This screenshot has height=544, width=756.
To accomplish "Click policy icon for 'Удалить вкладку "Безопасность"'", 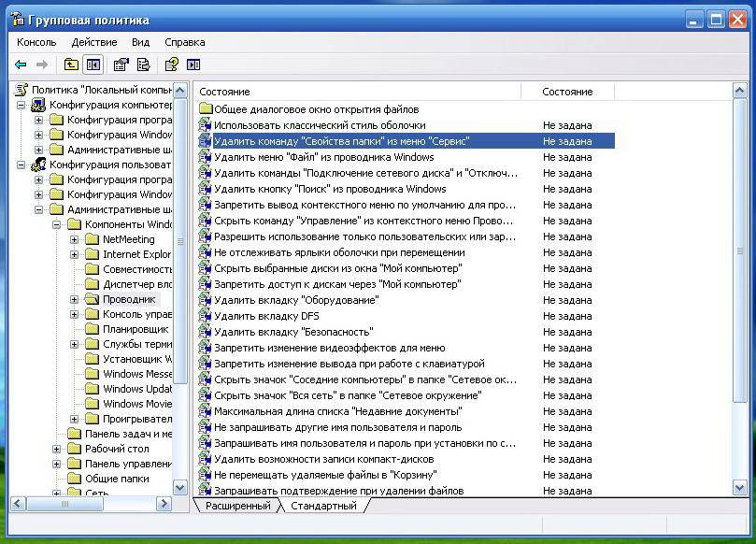I will click(205, 332).
